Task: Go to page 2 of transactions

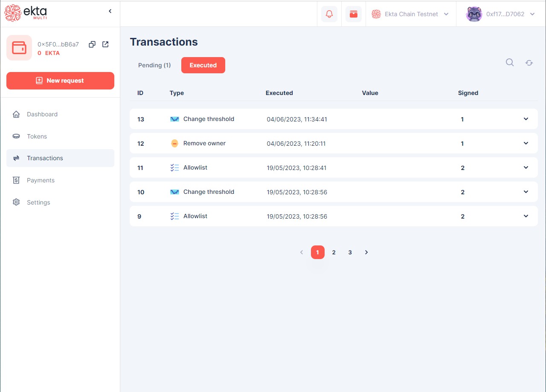Action: pos(334,252)
